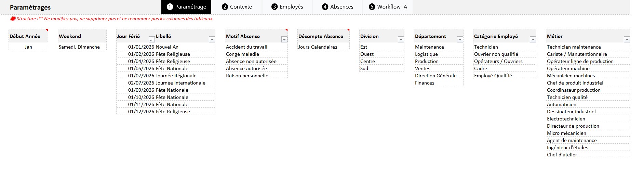Select the Accident du travail cell
The image size is (644, 193).
256,47
